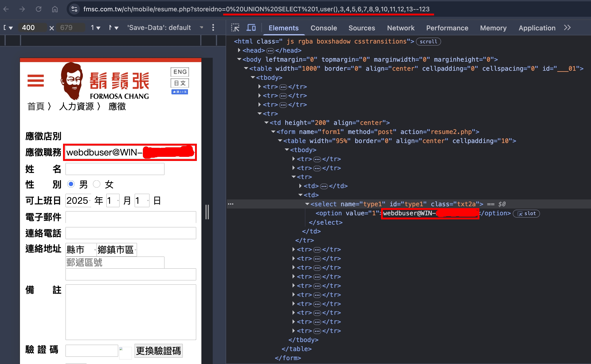The image size is (591, 364).
Task: Open the Performance tab
Action: [447, 28]
